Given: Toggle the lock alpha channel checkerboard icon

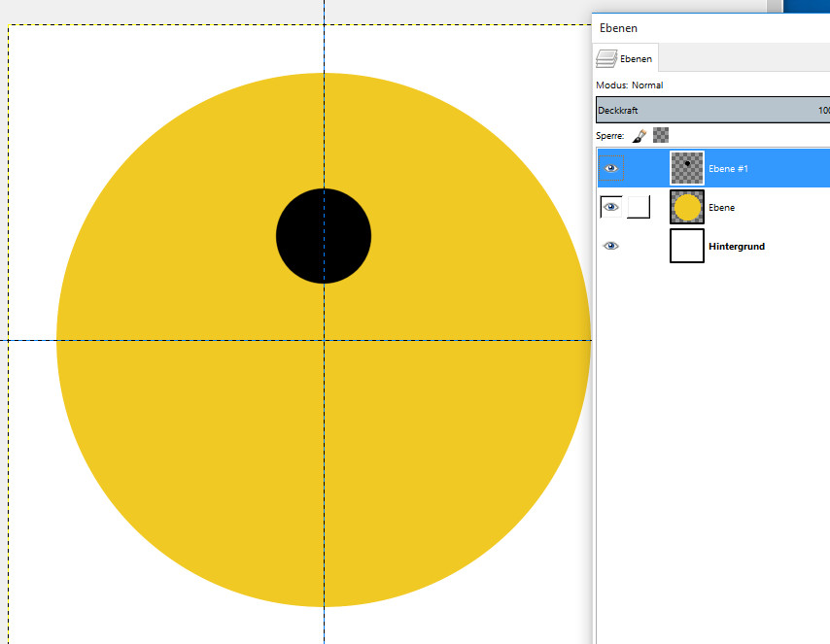Looking at the screenshot, I should click(x=661, y=136).
